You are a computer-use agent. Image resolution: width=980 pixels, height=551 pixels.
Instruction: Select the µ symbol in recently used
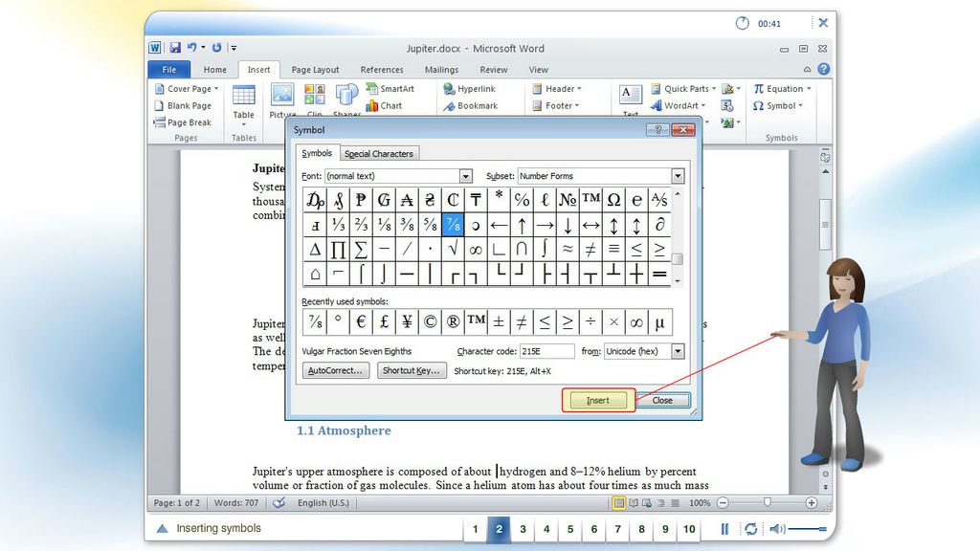[x=660, y=322]
